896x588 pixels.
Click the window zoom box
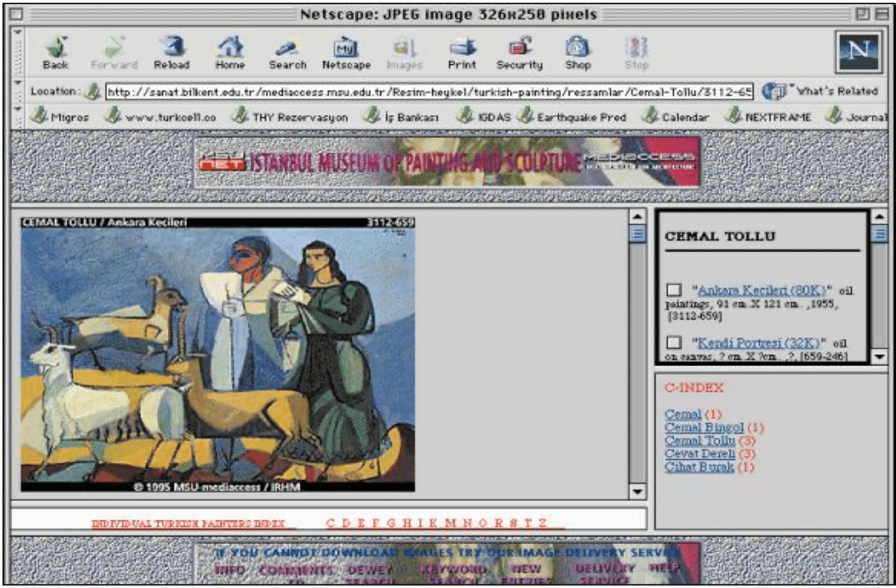click(862, 14)
